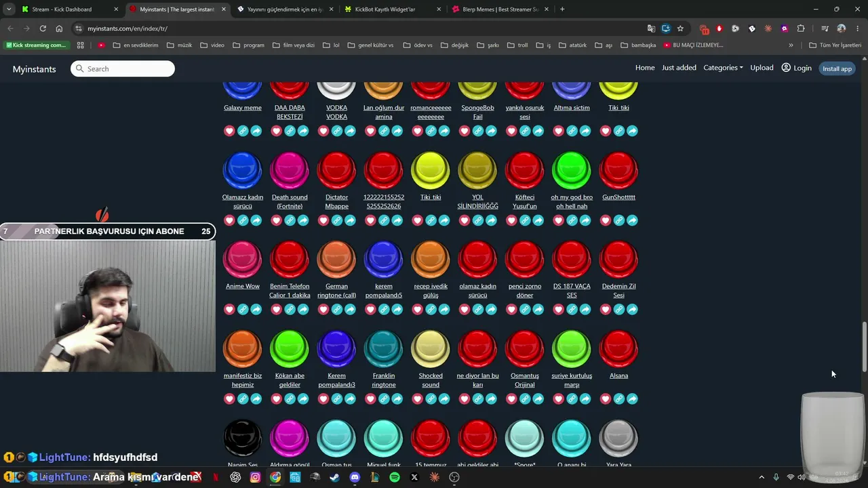Click the address bar URL
Screen dimensions: 868x488
click(x=127, y=28)
